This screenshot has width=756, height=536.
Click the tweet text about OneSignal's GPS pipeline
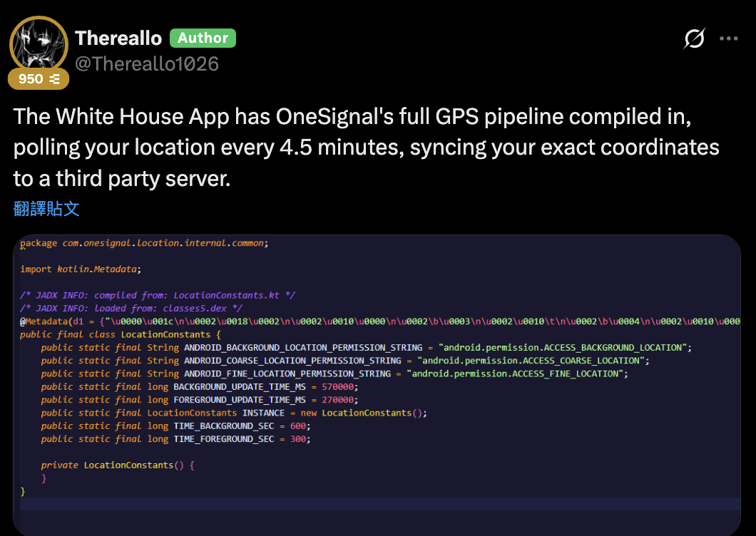coord(367,148)
